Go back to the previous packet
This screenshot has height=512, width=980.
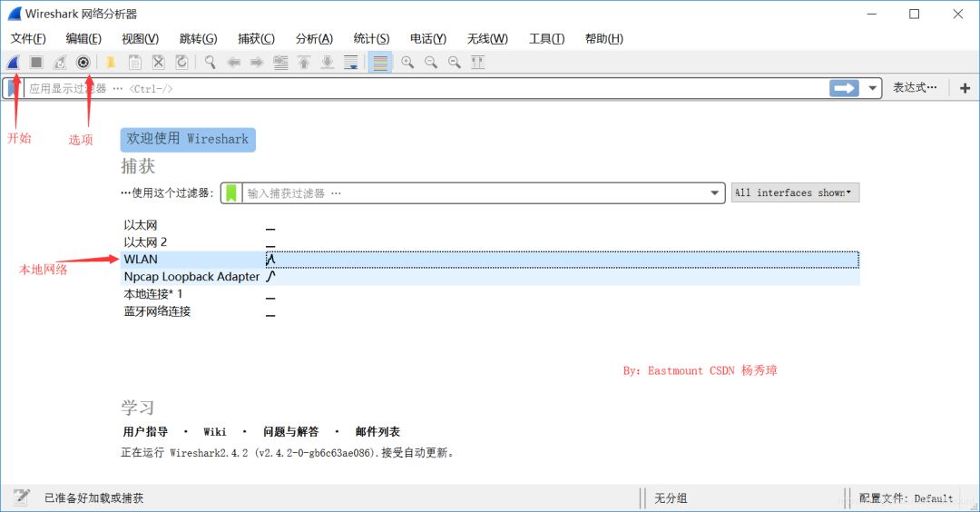pyautogui.click(x=234, y=62)
